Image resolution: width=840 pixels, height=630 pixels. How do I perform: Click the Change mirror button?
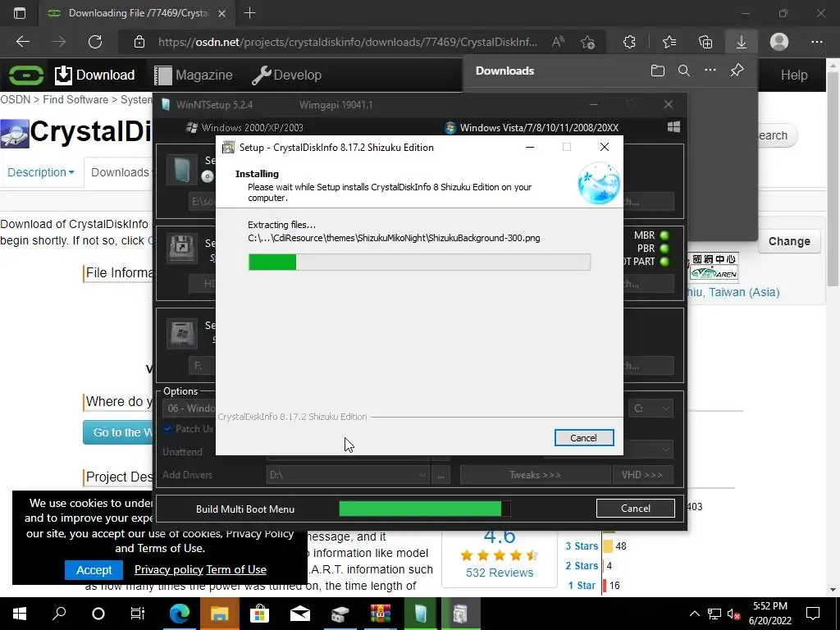click(789, 242)
